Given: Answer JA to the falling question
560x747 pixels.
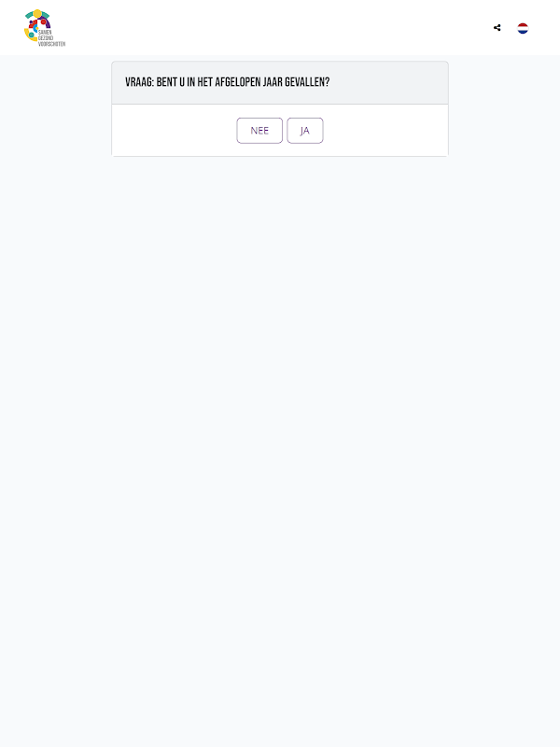Looking at the screenshot, I should click(305, 131).
